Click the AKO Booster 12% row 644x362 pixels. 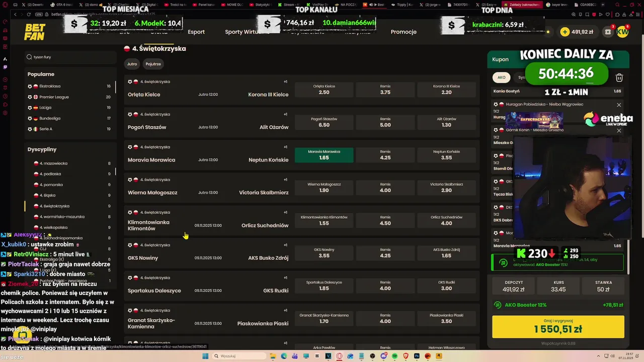coord(558,305)
